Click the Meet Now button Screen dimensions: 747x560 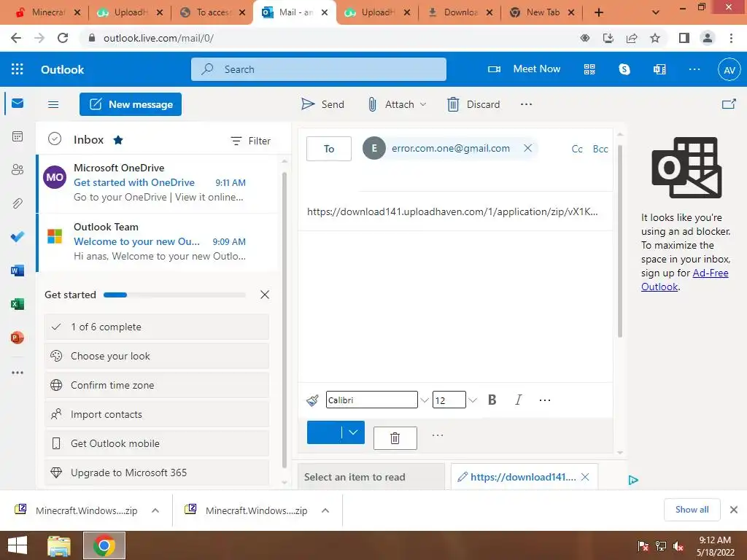tap(524, 69)
